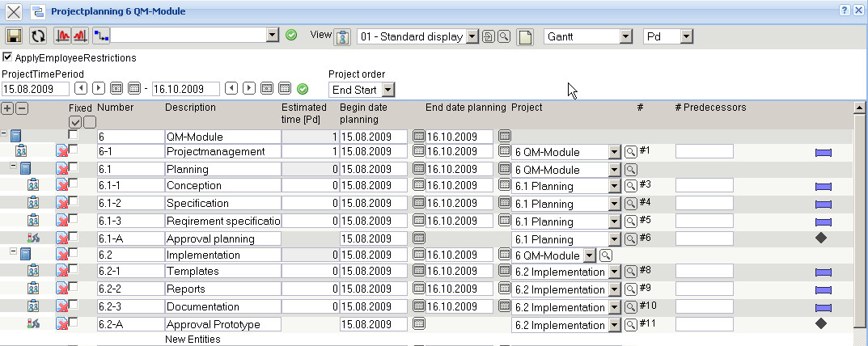Click the search icon on Reports row
Screen dimensions: 868x346
[x=630, y=289]
